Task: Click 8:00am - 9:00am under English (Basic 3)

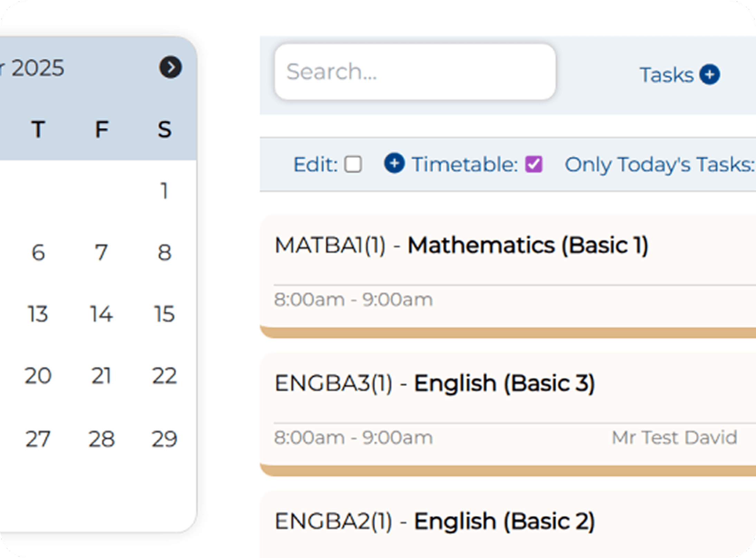Action: coord(353,437)
